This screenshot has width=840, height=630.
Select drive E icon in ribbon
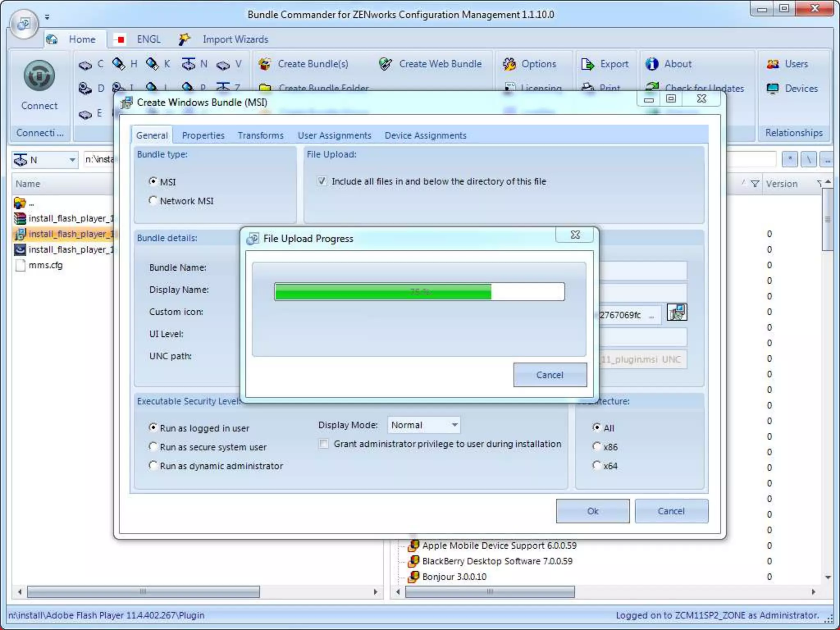click(85, 114)
